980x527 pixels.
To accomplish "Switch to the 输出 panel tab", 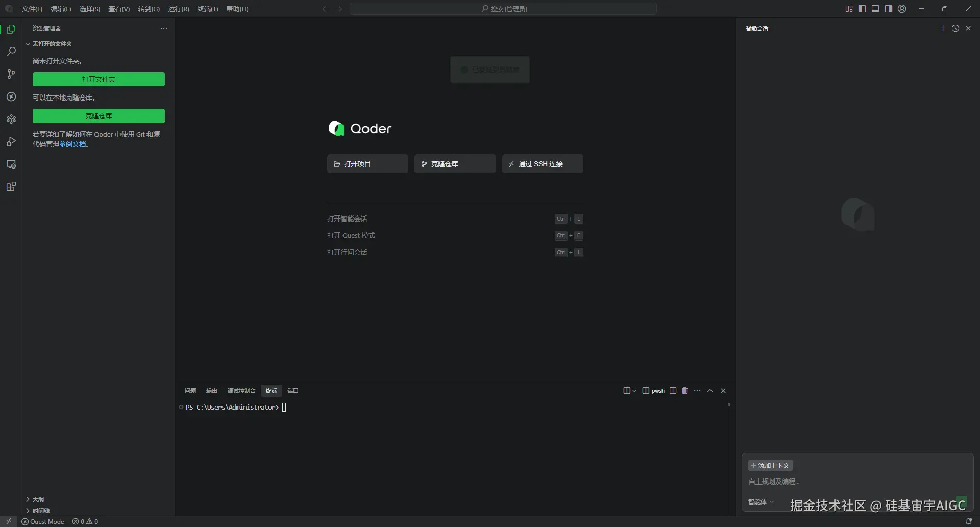I will point(211,391).
